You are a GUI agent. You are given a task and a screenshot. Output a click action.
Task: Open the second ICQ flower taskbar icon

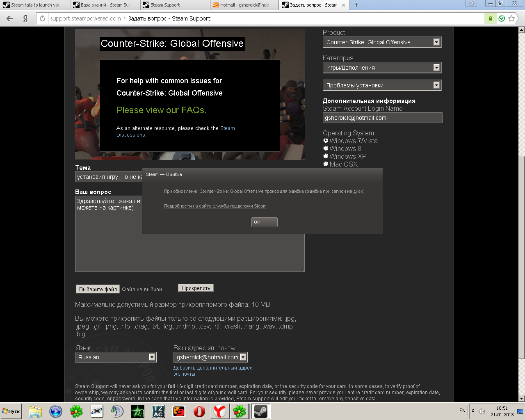[240, 411]
